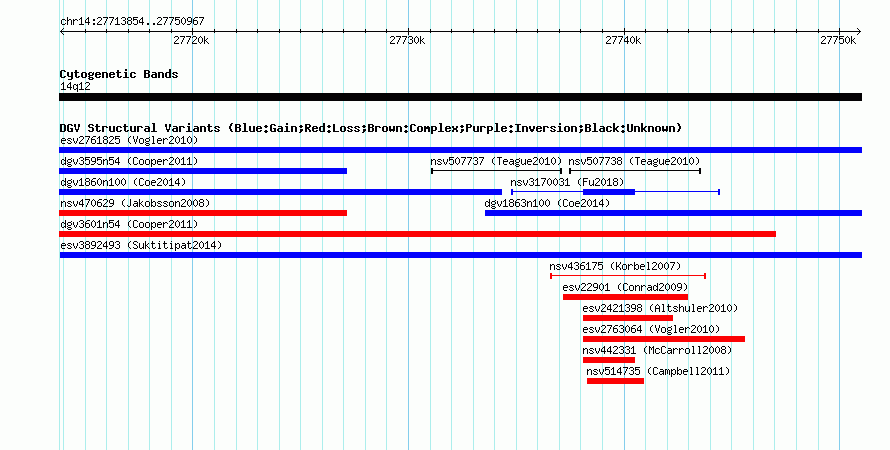Open the DGV Structural Variants track title

pyautogui.click(x=371, y=128)
